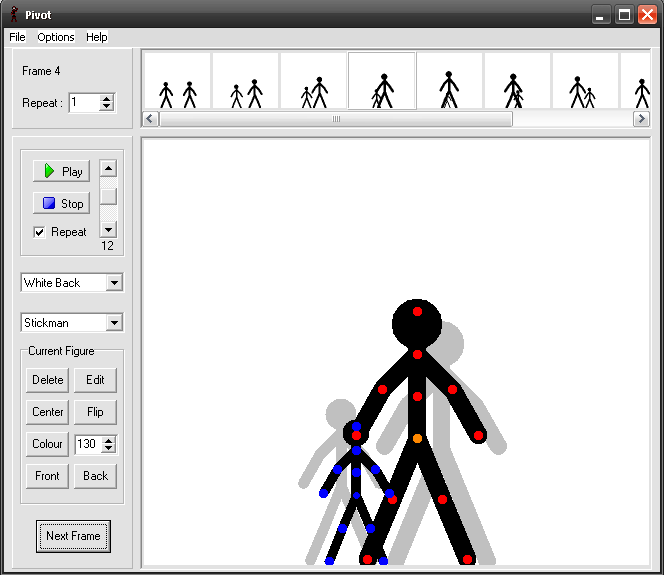Viewport: 664px width, 575px height.
Task: Select the first frame thumbnail
Action: pyautogui.click(x=177, y=80)
